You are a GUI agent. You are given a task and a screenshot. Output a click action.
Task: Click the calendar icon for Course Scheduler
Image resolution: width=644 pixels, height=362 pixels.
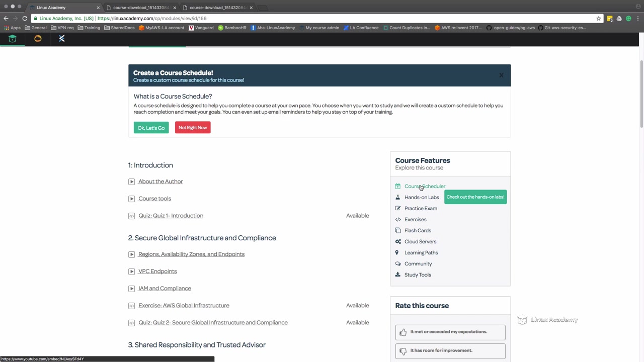398,186
